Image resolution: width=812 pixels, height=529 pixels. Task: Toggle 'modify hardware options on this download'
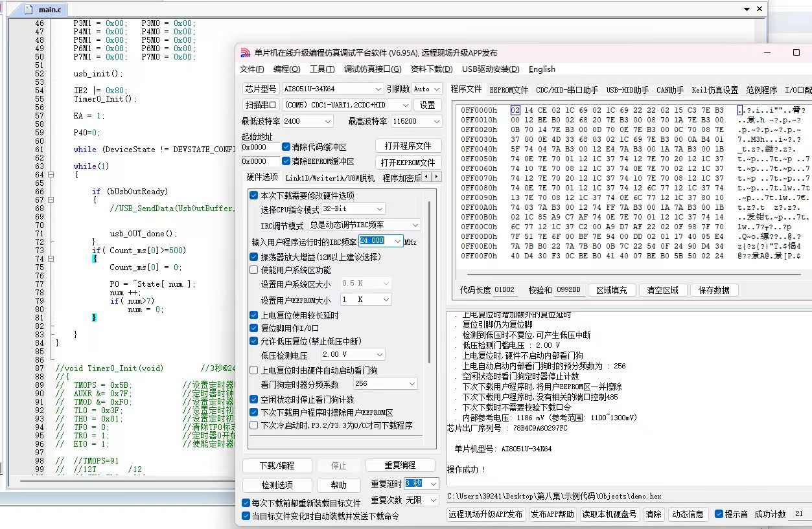[x=253, y=196]
